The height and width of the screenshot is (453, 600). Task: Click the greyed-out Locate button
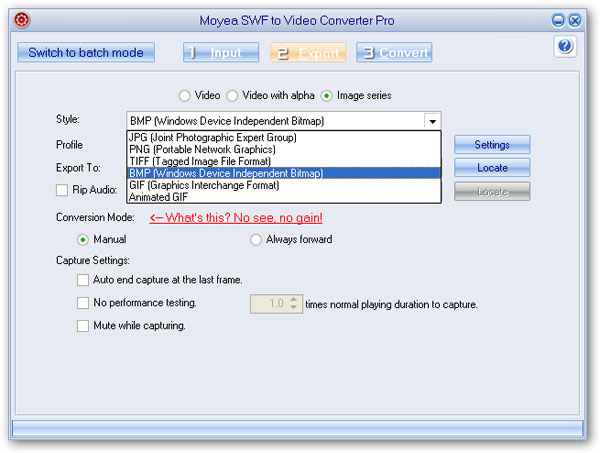click(x=492, y=191)
